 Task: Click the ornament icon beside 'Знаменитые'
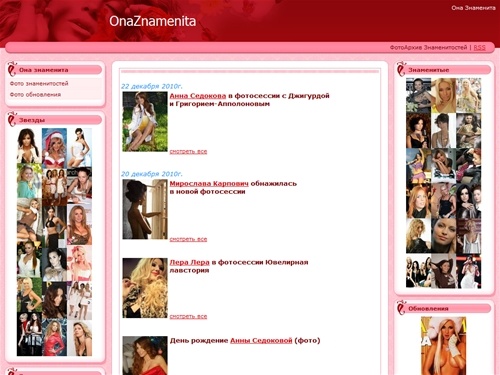[401, 69]
